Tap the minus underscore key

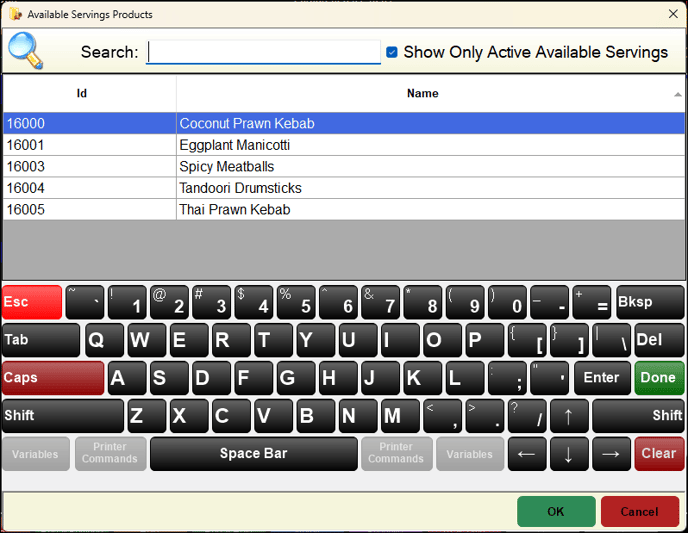pos(549,302)
